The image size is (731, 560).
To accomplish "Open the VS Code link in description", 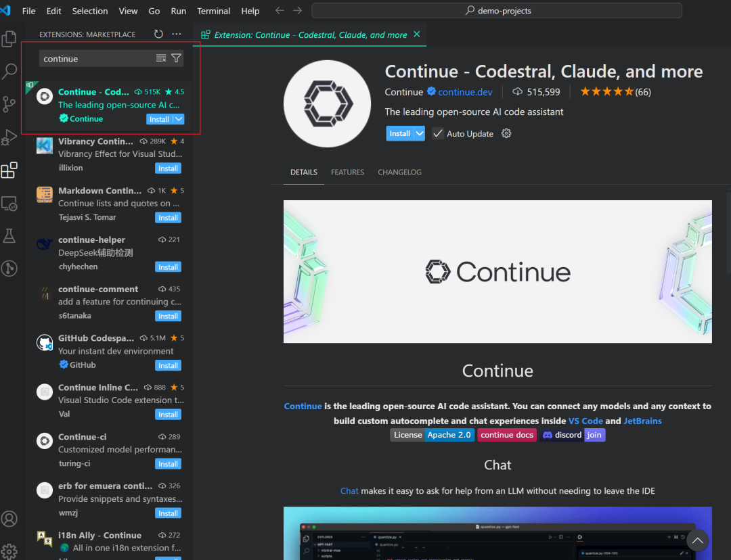I will tap(585, 421).
